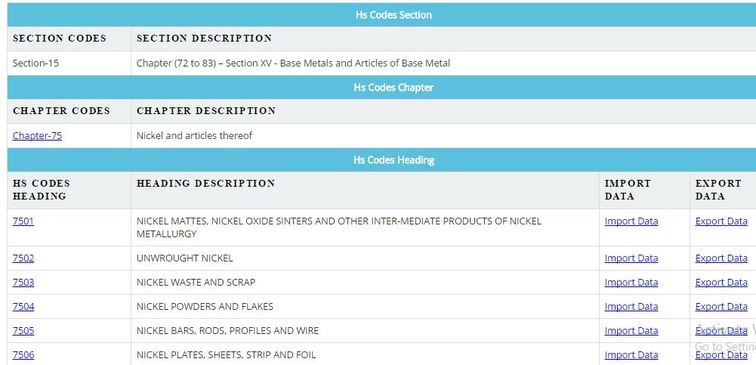The width and height of the screenshot is (756, 365).
Task: View Import Data for nickel powders and flakes
Action: [631, 306]
